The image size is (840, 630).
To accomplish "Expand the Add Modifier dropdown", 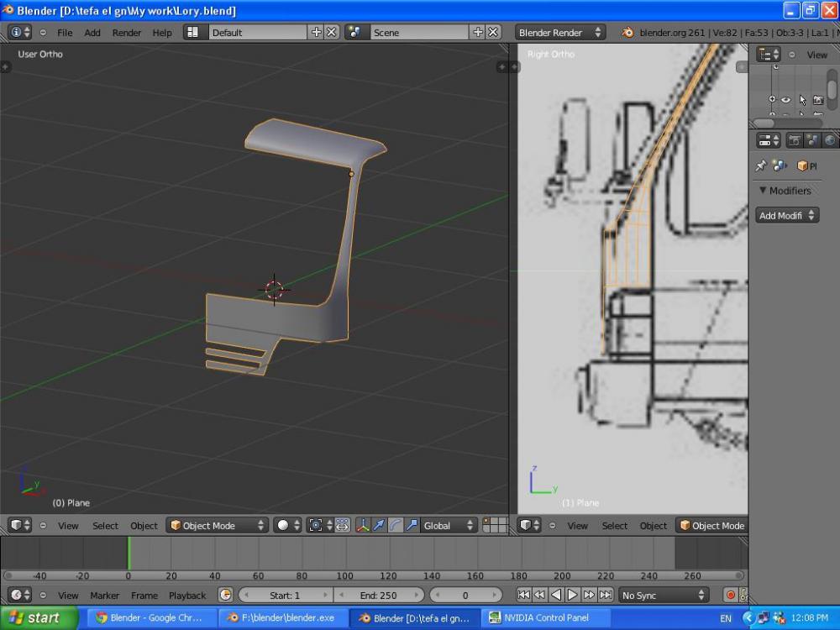I will [787, 216].
